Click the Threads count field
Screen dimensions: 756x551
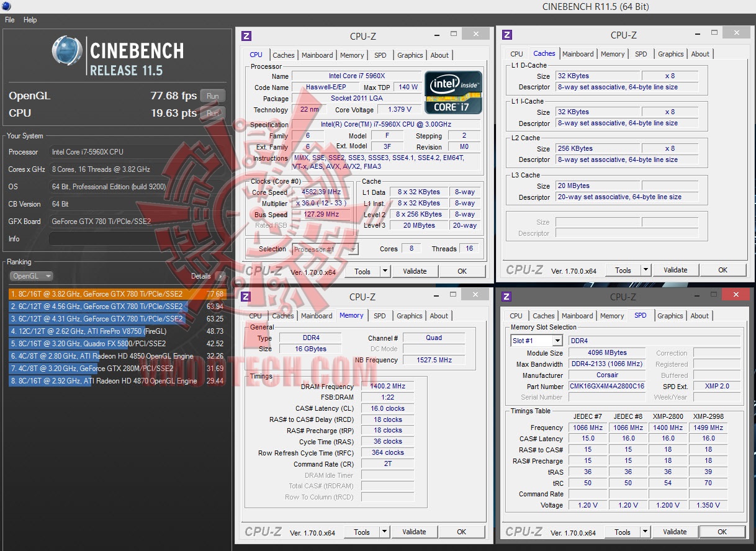469,249
